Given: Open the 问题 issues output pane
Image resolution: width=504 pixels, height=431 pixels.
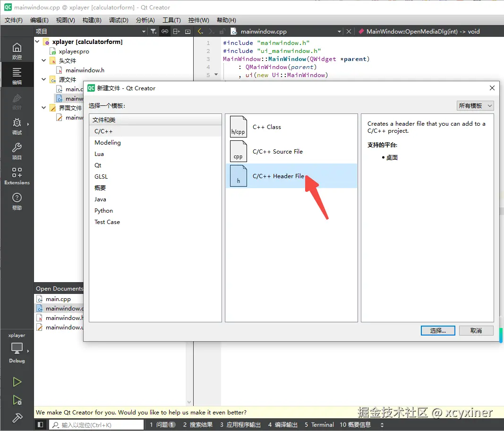Looking at the screenshot, I should pos(162,424).
